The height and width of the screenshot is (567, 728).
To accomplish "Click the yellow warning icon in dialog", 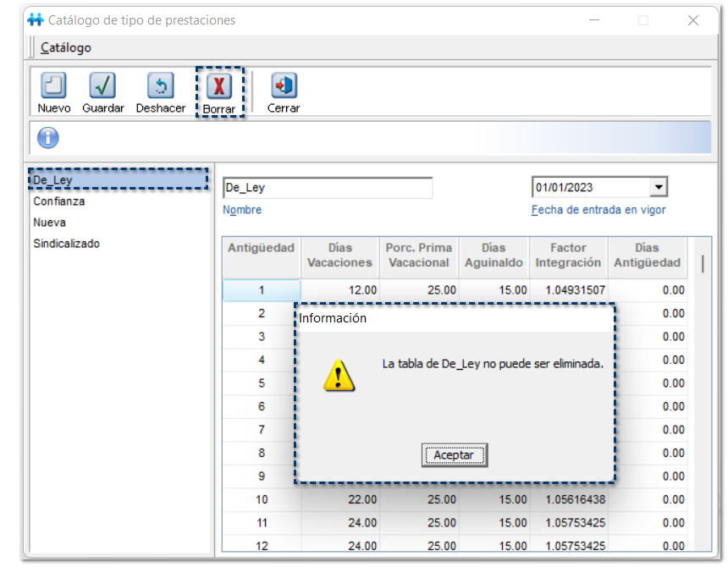I will 339,374.
